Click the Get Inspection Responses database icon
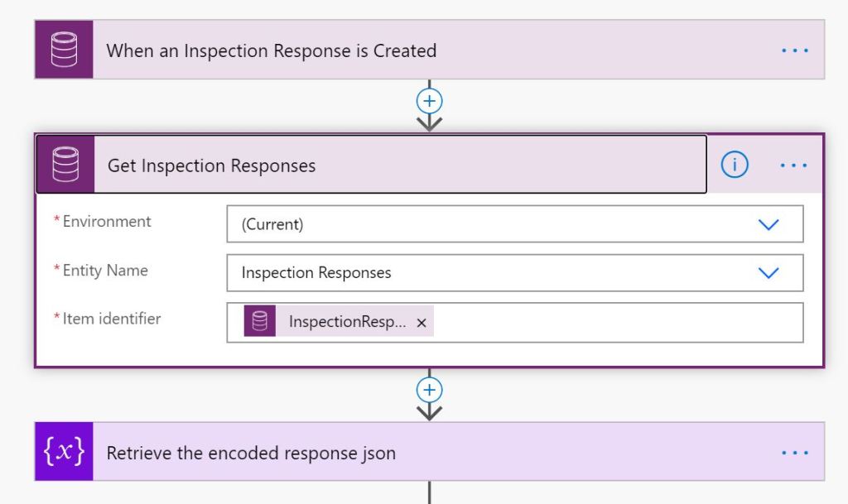 [x=65, y=165]
